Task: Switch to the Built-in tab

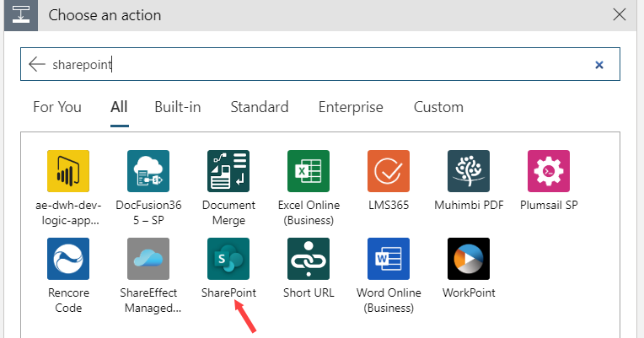Action: point(177,107)
